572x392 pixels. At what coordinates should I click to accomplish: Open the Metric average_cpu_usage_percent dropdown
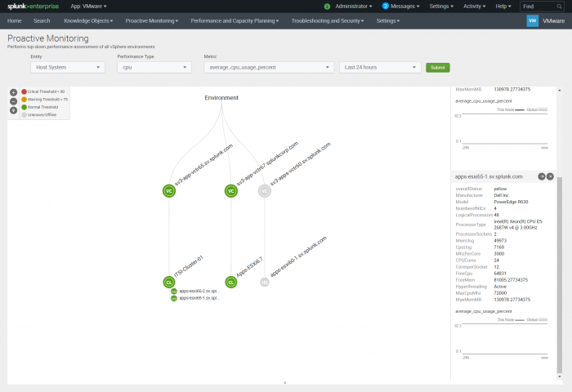(x=269, y=68)
